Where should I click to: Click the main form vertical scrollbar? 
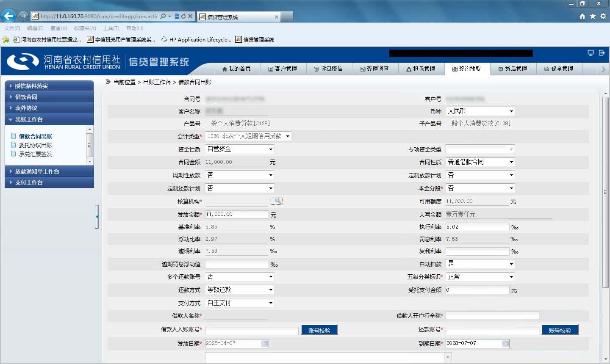tap(605, 193)
